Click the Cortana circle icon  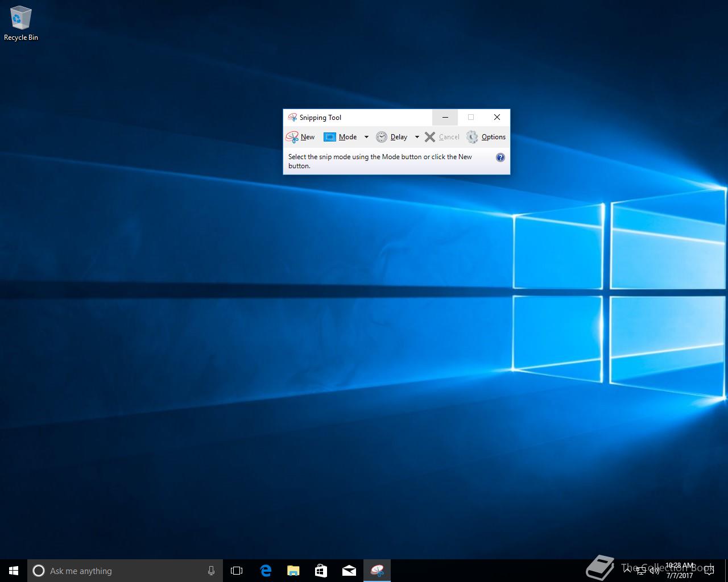[x=39, y=571]
